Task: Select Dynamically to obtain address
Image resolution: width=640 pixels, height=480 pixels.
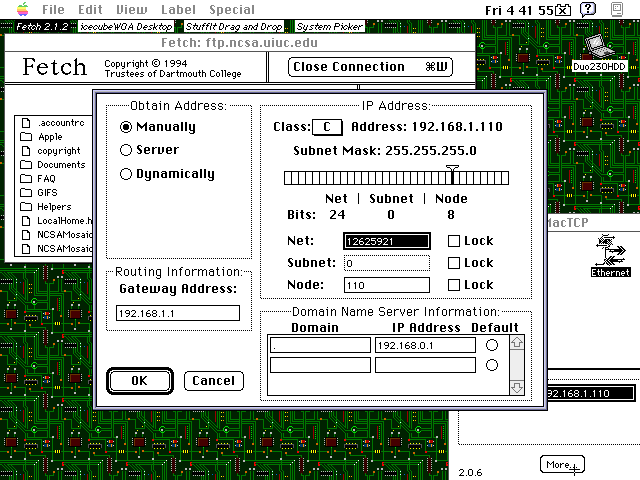Action: tap(126, 174)
